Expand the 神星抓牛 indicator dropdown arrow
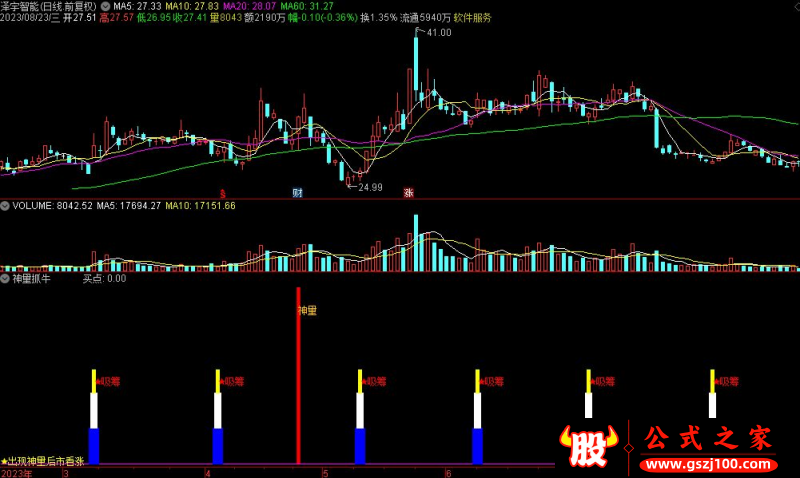800x478 pixels. tap(5, 279)
